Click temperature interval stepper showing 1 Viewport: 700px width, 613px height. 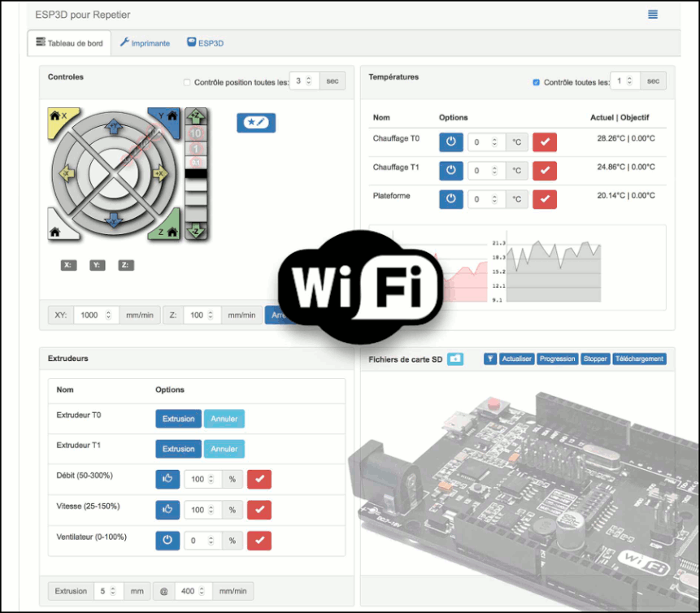click(625, 80)
